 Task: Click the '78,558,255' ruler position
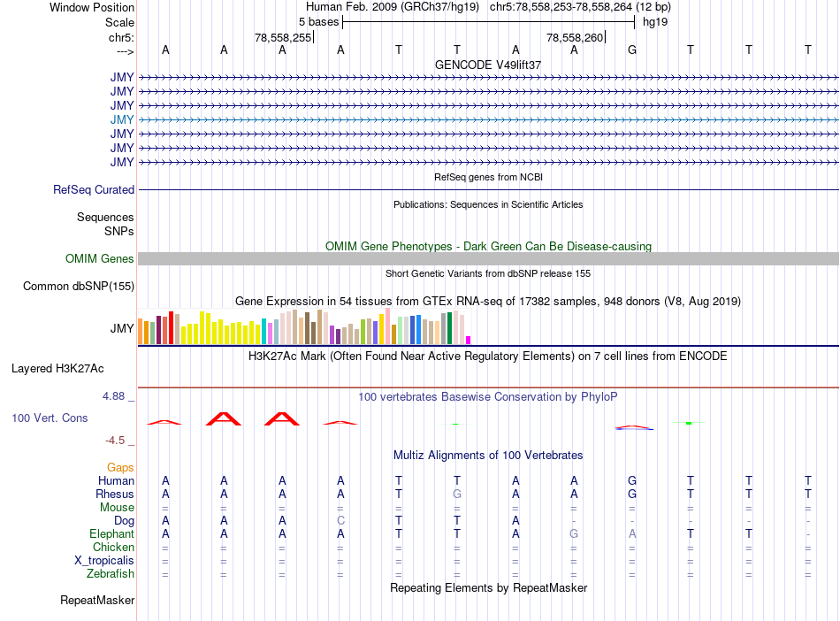pyautogui.click(x=283, y=37)
